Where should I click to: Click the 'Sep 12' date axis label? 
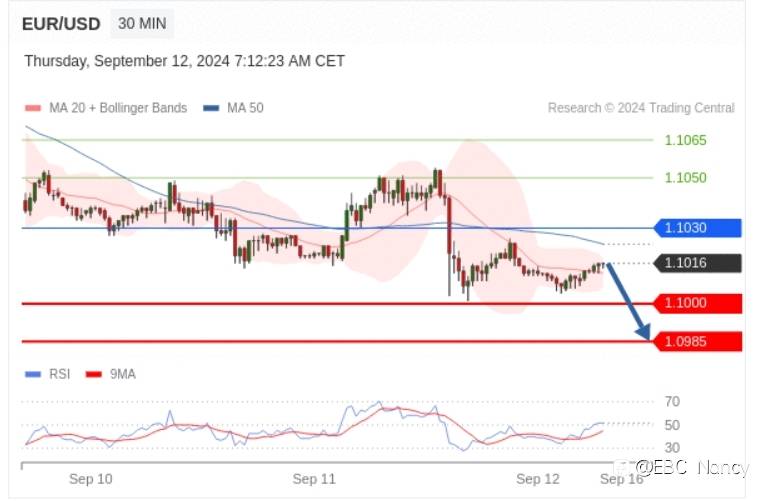pos(537,479)
